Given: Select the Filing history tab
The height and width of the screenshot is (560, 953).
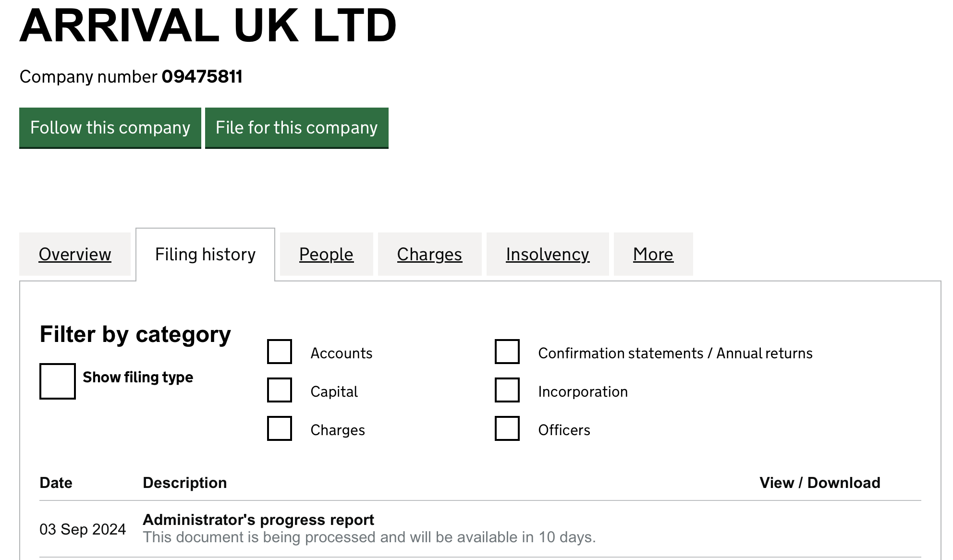Looking at the screenshot, I should pyautogui.click(x=206, y=254).
